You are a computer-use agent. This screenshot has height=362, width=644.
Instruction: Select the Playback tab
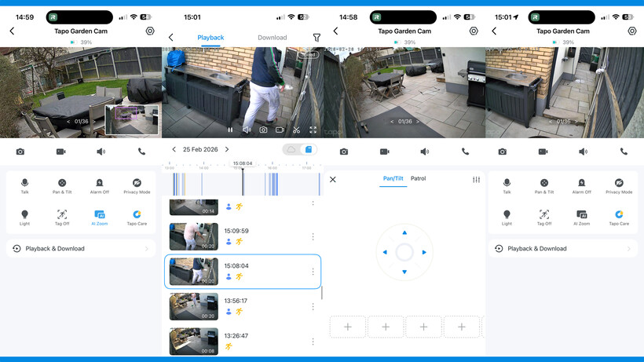click(210, 38)
